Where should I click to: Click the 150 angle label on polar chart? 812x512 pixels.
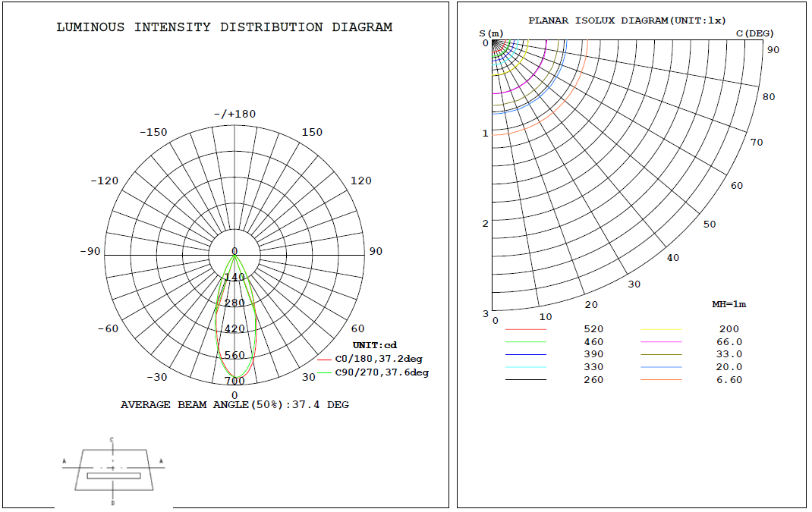[312, 132]
